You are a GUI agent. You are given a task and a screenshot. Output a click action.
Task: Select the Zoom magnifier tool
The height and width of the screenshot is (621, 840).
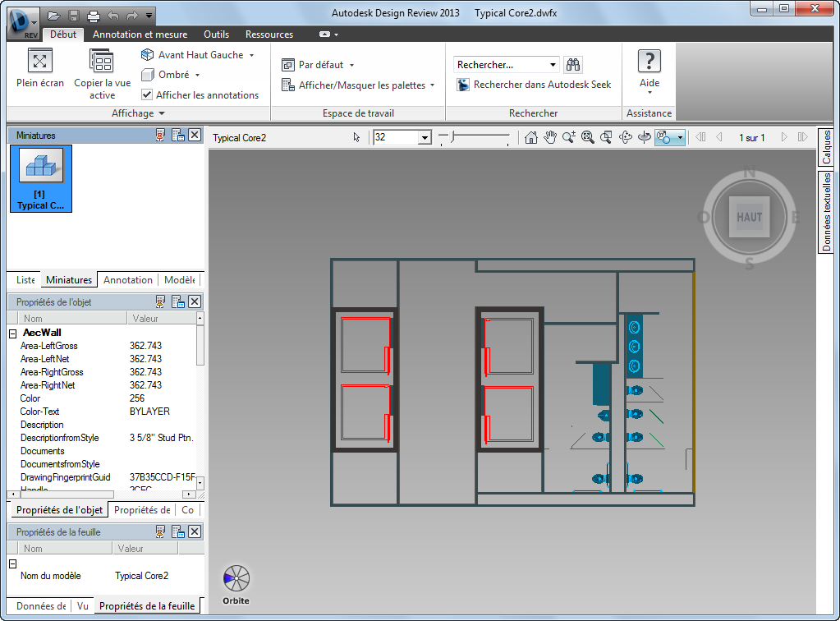(x=569, y=138)
